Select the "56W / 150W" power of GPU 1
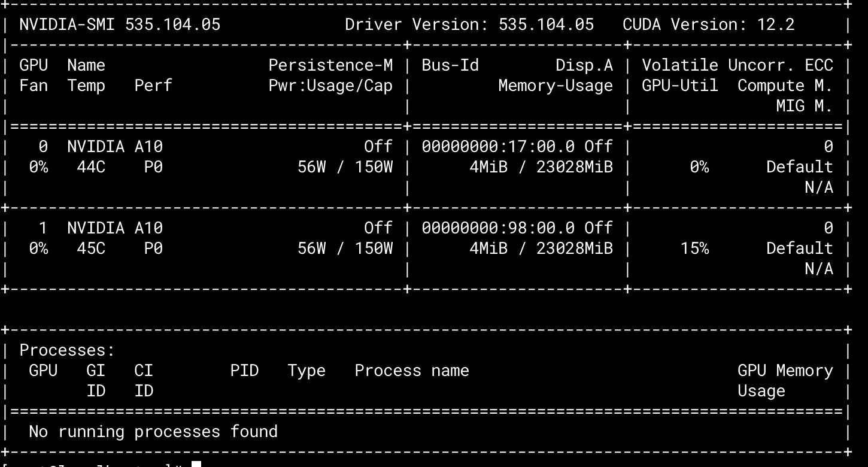The width and height of the screenshot is (868, 467). coord(345,248)
